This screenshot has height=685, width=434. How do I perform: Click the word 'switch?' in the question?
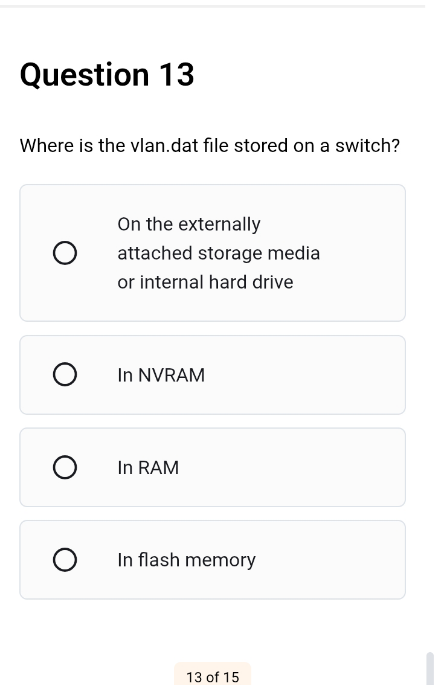coord(368,145)
